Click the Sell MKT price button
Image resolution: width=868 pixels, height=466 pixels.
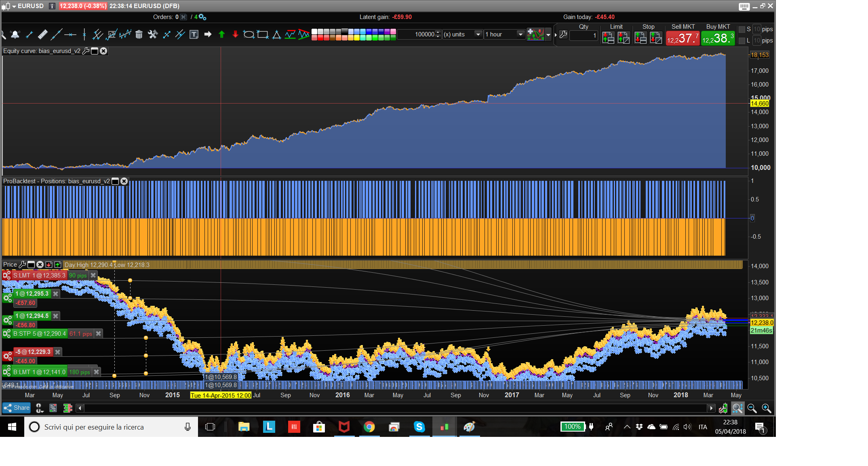click(683, 38)
